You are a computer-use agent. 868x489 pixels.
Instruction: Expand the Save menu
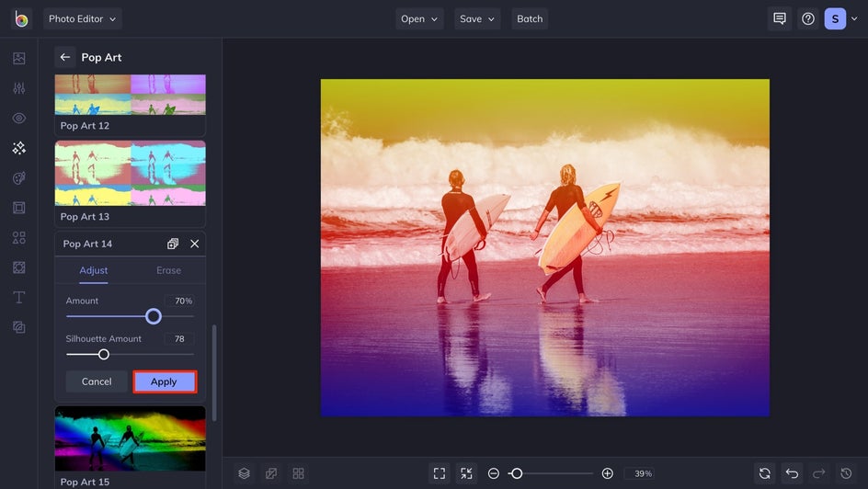(477, 18)
